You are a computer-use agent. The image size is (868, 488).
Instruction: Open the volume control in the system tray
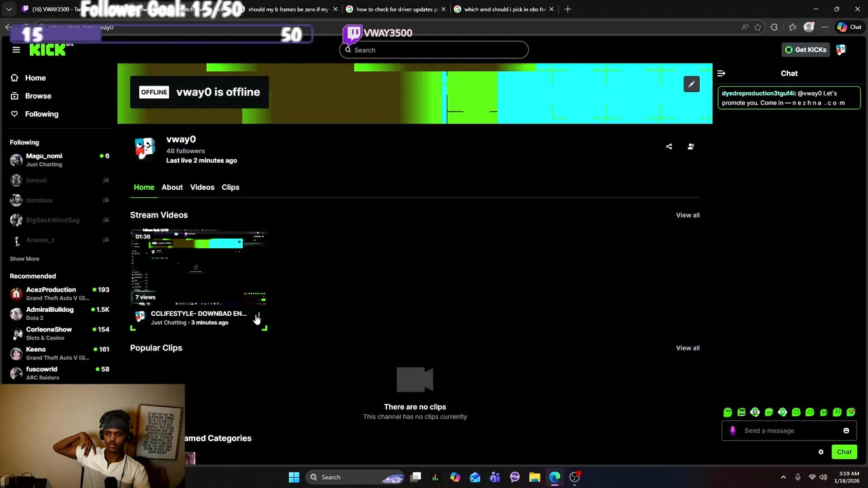pyautogui.click(x=823, y=477)
